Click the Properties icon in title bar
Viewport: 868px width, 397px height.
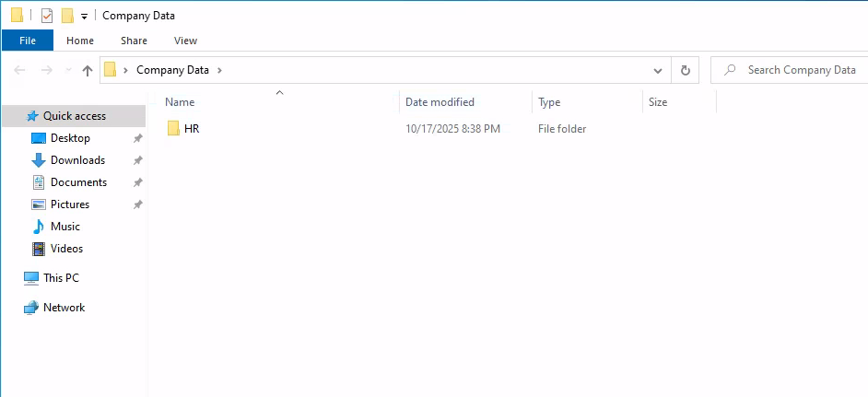[x=47, y=15]
